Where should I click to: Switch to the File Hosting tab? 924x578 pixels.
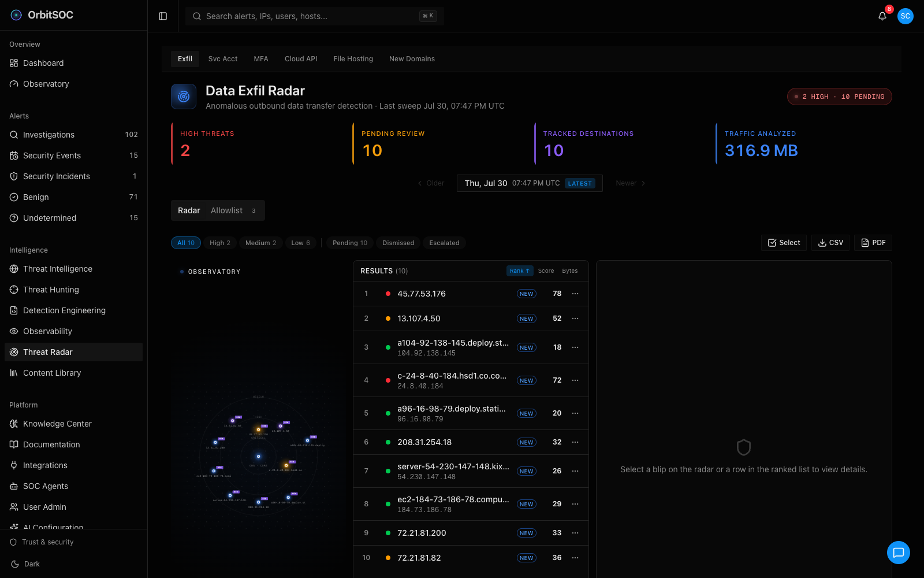pos(353,59)
